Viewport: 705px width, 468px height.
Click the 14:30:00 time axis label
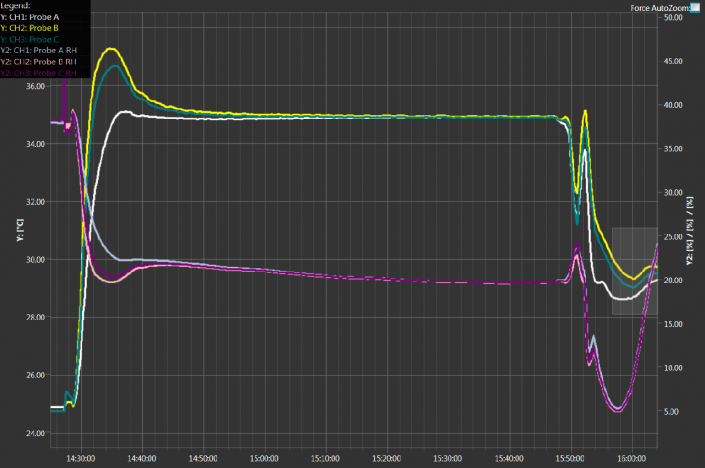[x=80, y=458]
